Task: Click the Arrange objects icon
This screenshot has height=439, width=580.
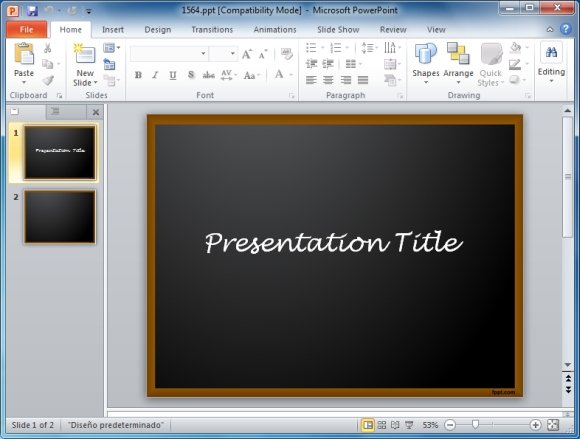Action: [x=458, y=54]
